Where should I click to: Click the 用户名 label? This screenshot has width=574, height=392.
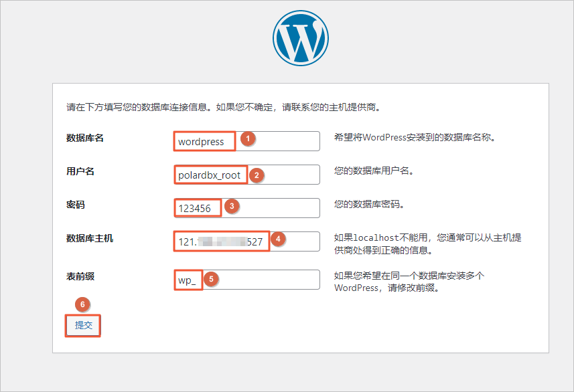(80, 171)
